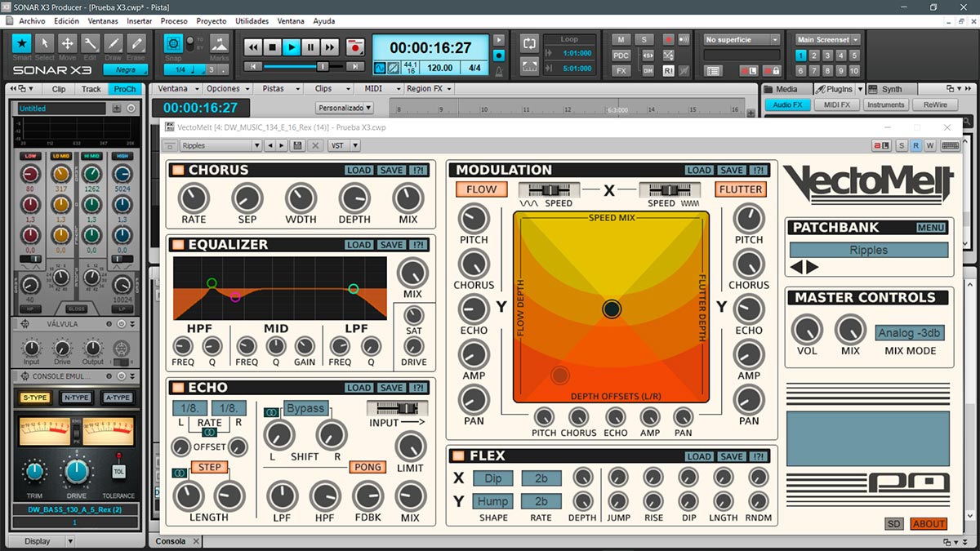Screen dimensions: 980x551
Task: Click the XY pad black puck
Action: pos(612,309)
